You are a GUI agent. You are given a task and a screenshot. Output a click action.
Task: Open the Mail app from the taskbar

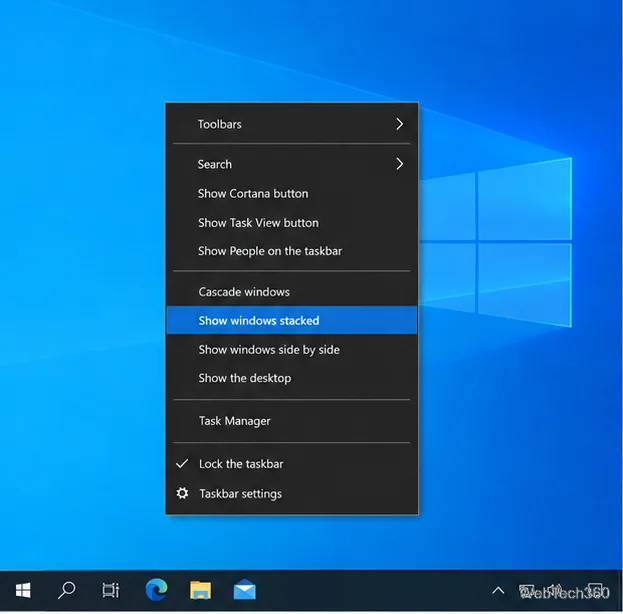coord(244,590)
